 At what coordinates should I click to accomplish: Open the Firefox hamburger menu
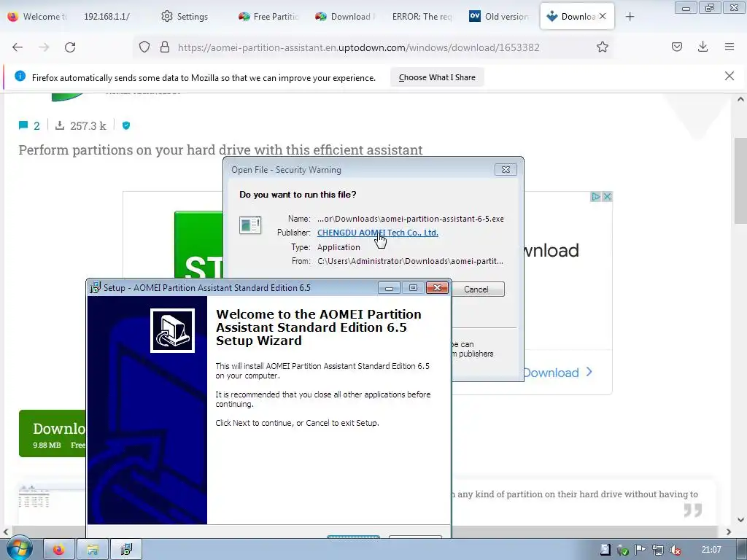click(729, 47)
